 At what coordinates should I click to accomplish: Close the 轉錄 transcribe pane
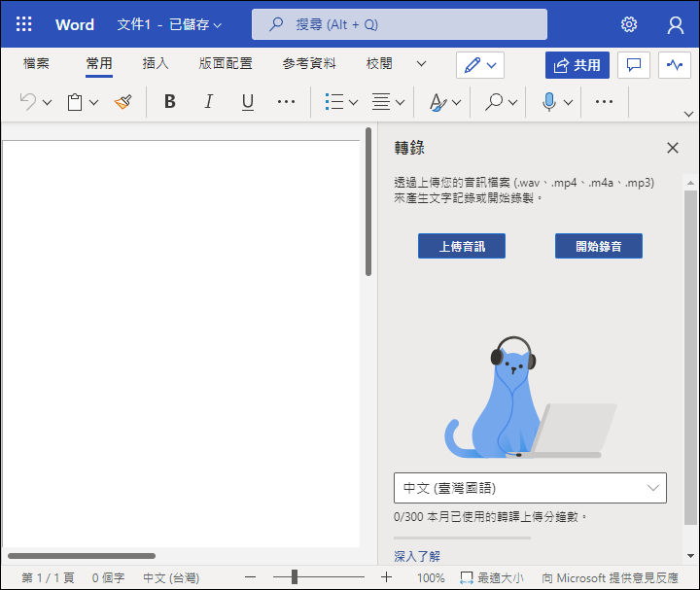point(673,148)
